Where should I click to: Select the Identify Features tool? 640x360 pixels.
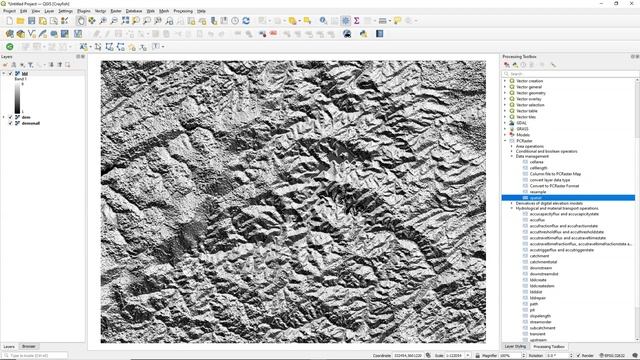click(x=323, y=21)
